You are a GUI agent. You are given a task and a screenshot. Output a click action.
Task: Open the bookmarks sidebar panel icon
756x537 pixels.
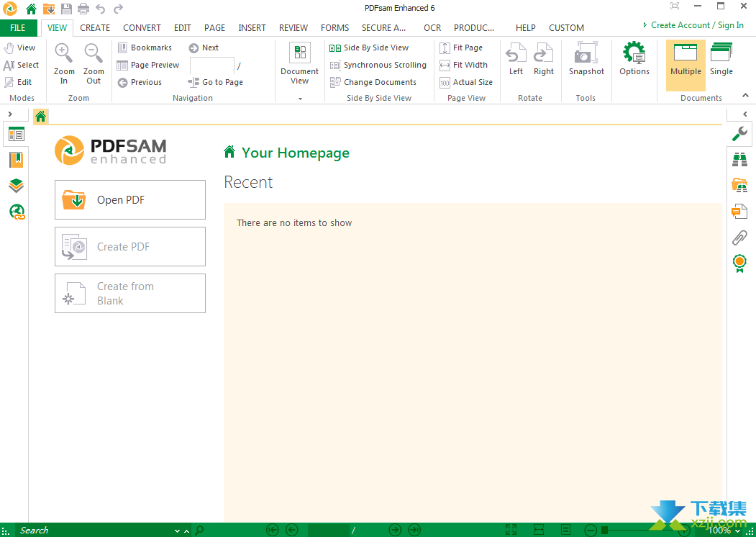pyautogui.click(x=16, y=160)
